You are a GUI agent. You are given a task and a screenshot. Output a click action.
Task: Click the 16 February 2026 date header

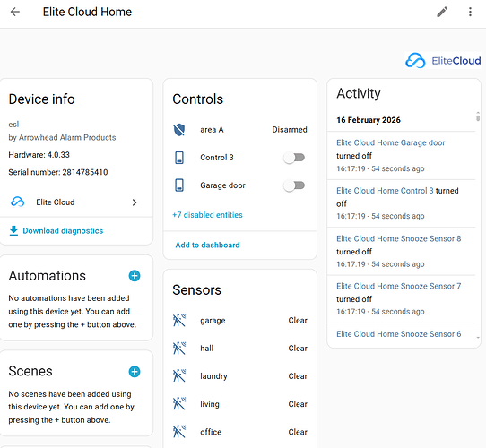click(x=369, y=120)
